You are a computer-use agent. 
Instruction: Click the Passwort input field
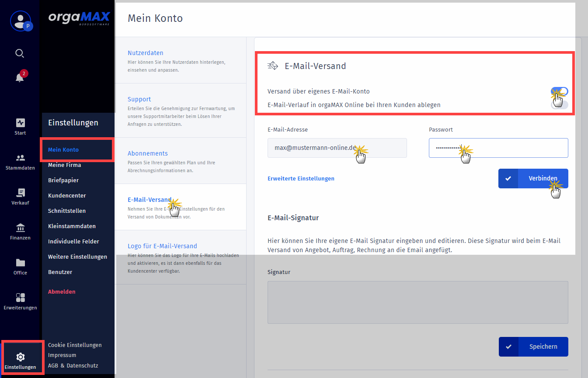[498, 148]
